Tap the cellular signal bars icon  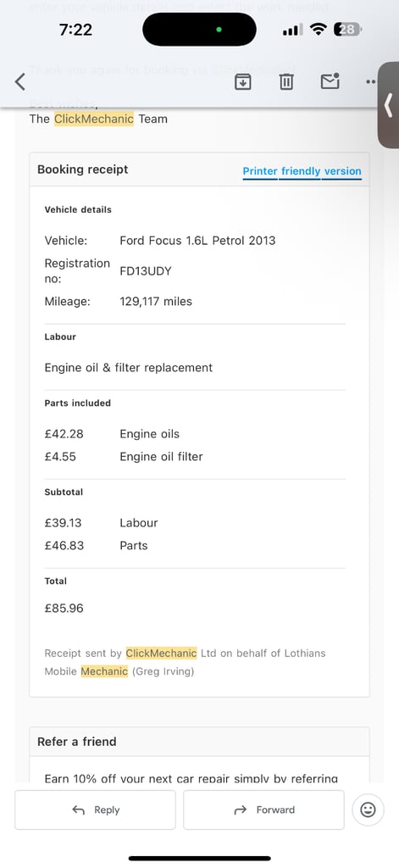click(x=291, y=31)
